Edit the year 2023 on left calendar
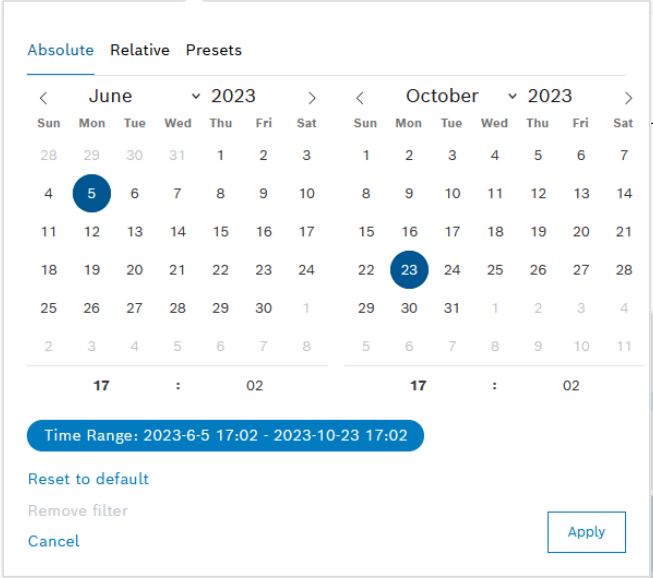653x578 pixels. tap(233, 97)
